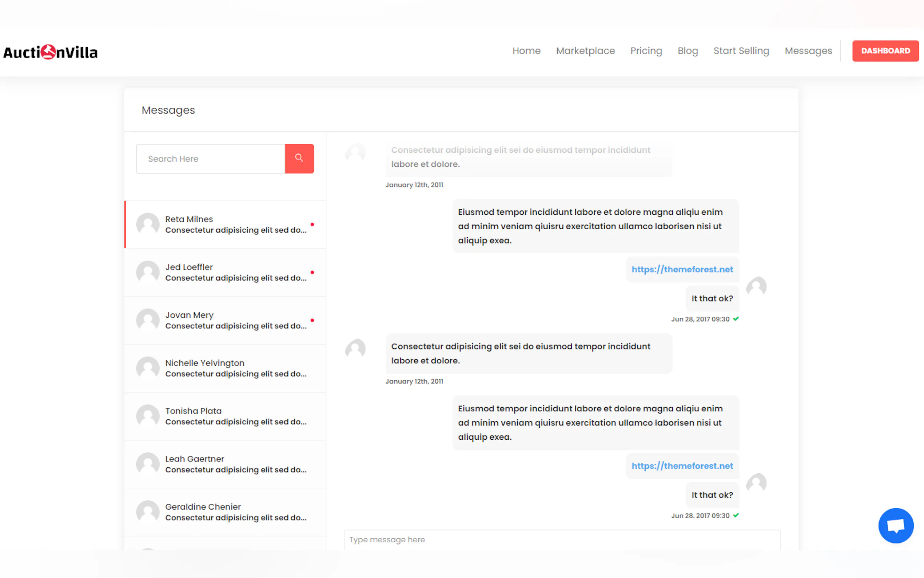Open the Home menu item
This screenshot has width=924, height=578.
(526, 51)
